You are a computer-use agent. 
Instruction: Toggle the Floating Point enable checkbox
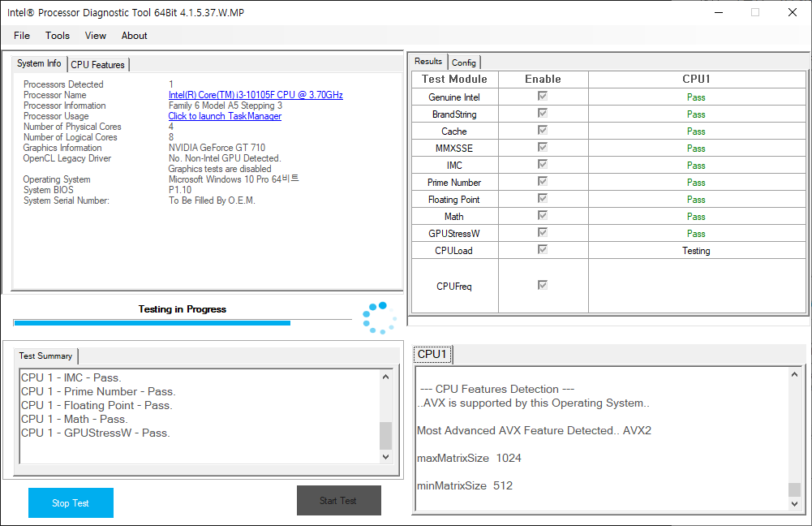tap(543, 199)
